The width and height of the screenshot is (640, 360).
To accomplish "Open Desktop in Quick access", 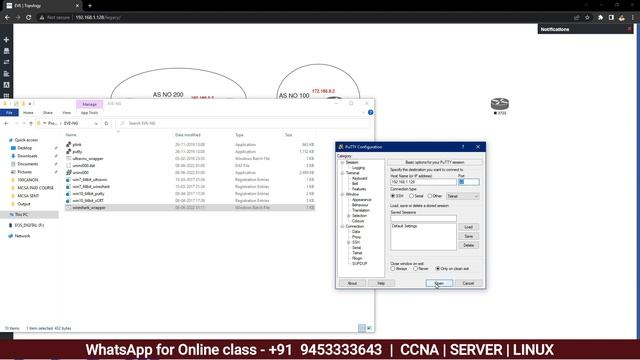I will click(24, 148).
